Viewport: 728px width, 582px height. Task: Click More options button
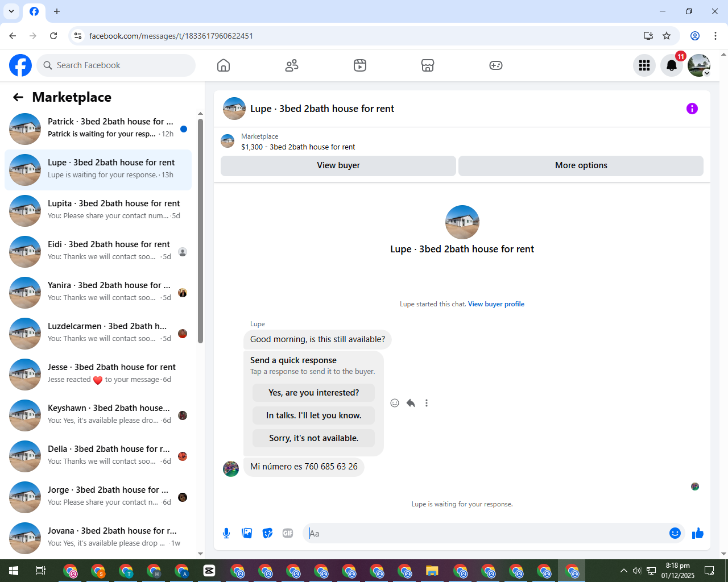click(581, 165)
